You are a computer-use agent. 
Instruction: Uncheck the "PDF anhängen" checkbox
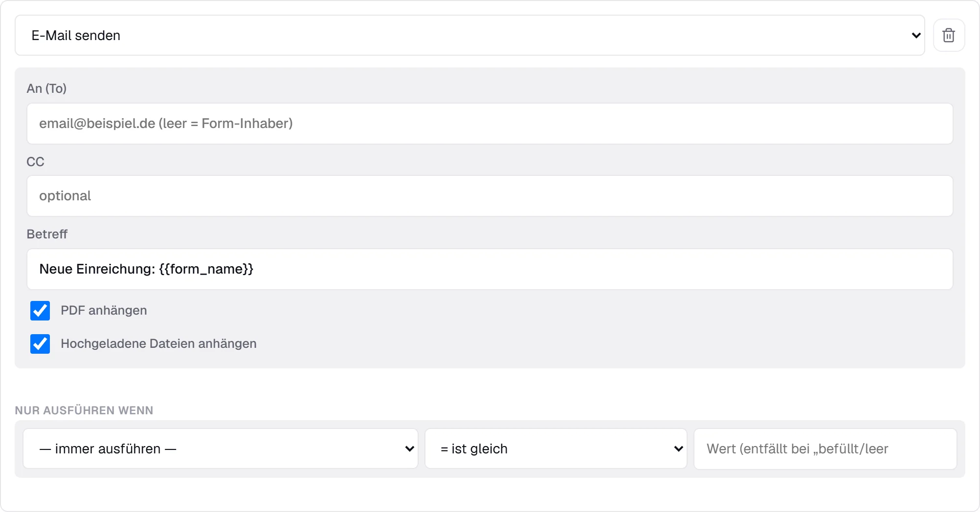40,311
